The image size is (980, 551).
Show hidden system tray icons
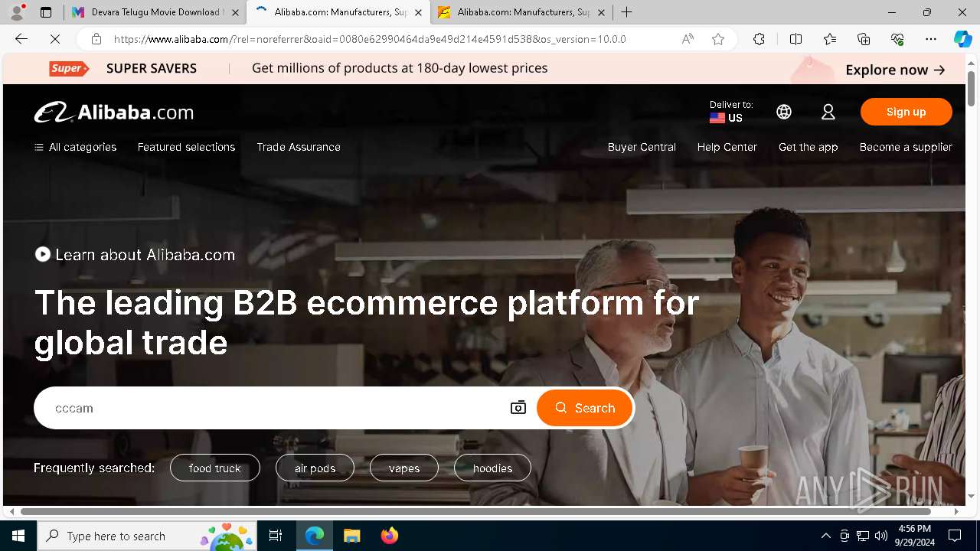tap(825, 536)
